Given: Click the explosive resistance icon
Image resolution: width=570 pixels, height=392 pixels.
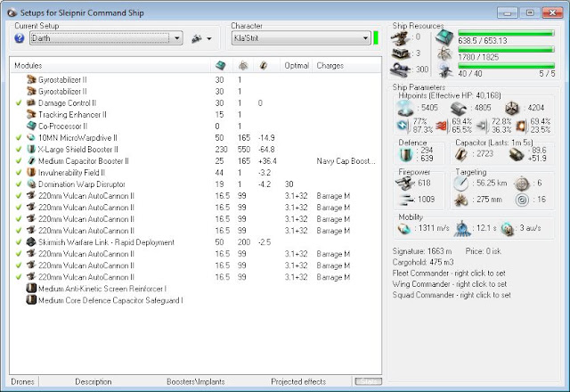Looking at the screenshot, I should click(521, 126).
